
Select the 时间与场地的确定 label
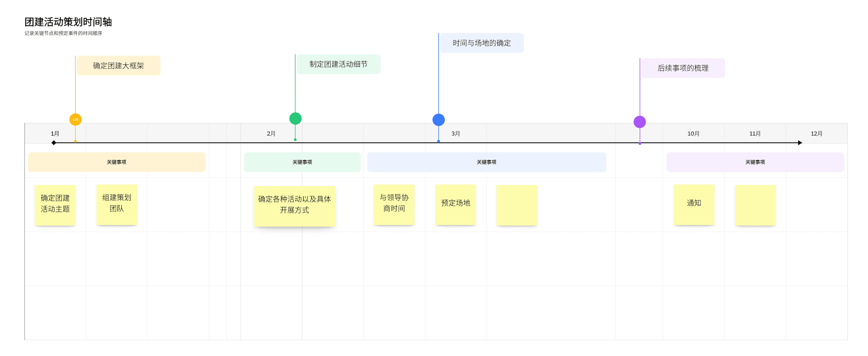click(482, 43)
